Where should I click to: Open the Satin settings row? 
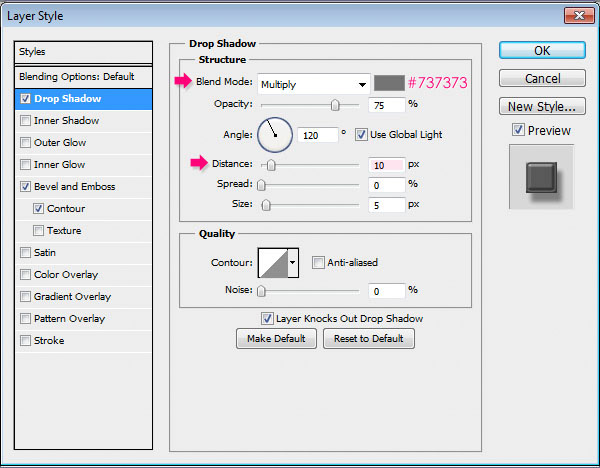click(x=83, y=253)
